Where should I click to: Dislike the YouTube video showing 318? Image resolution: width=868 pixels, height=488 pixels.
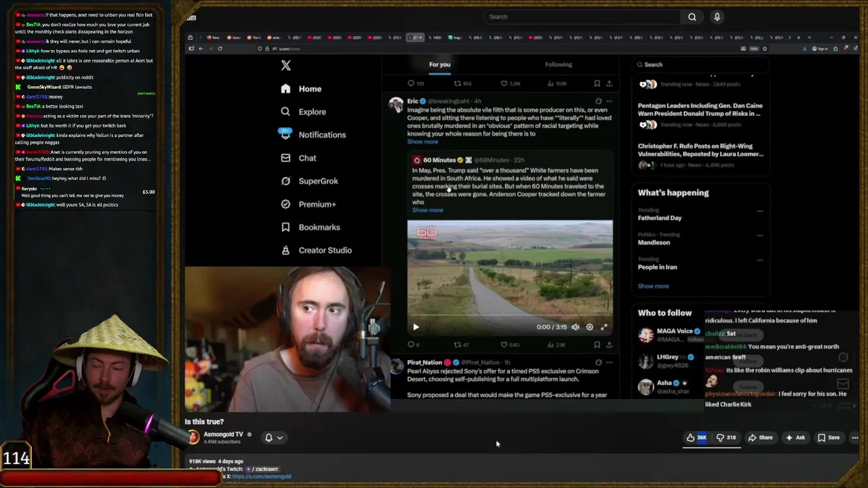click(726, 438)
